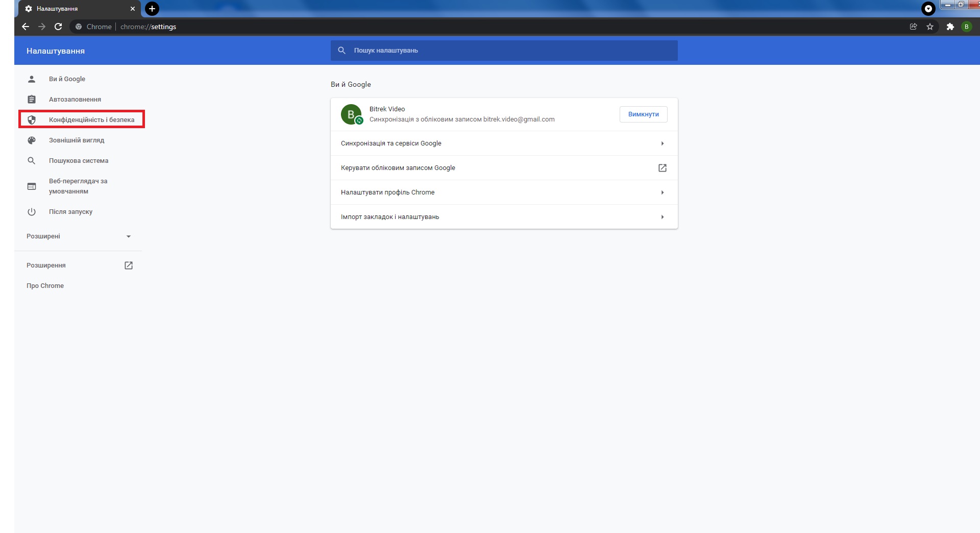Open Зовнішній вигляд settings
This screenshot has height=533, width=980.
[77, 140]
